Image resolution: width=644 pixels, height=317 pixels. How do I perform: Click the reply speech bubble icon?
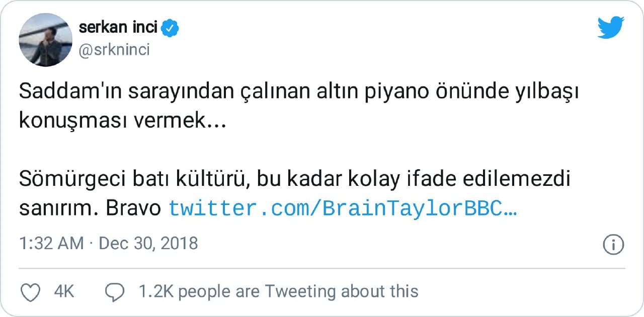tap(114, 292)
